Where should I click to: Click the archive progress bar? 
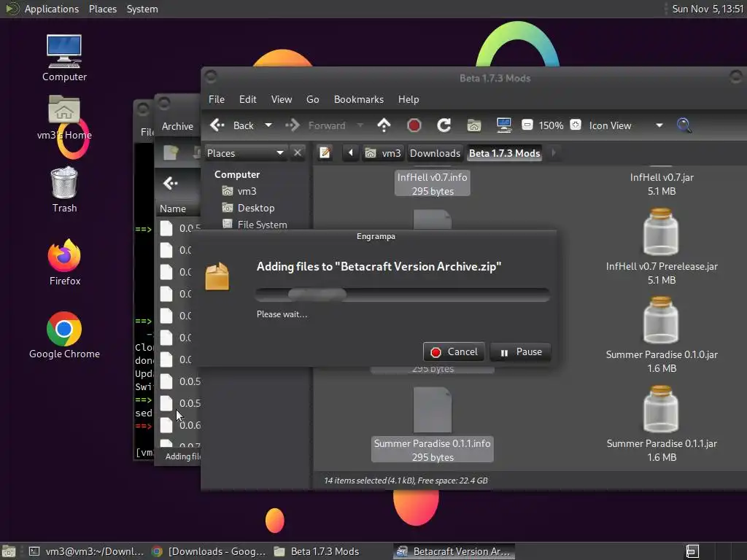403,295
